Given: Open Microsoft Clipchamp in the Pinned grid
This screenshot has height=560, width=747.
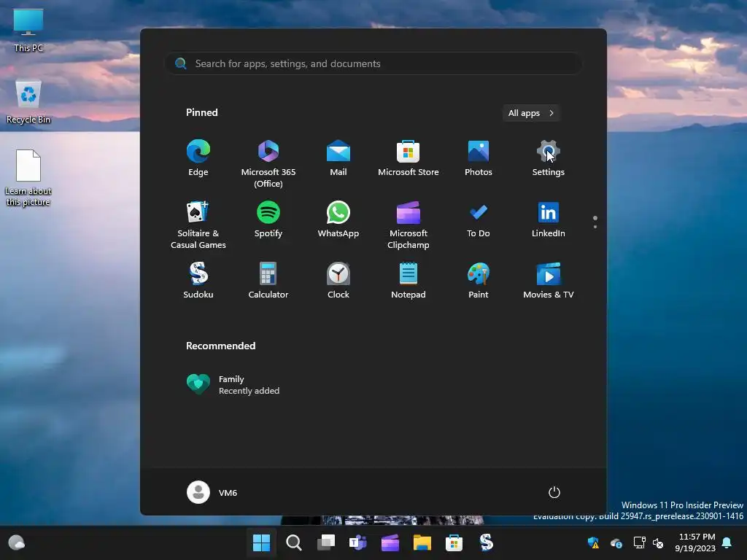Looking at the screenshot, I should 409,225.
